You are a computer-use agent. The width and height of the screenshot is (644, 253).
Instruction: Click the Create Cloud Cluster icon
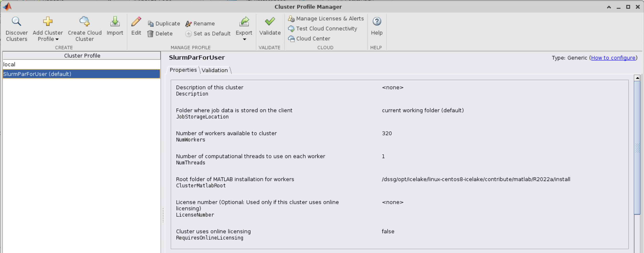tap(84, 21)
